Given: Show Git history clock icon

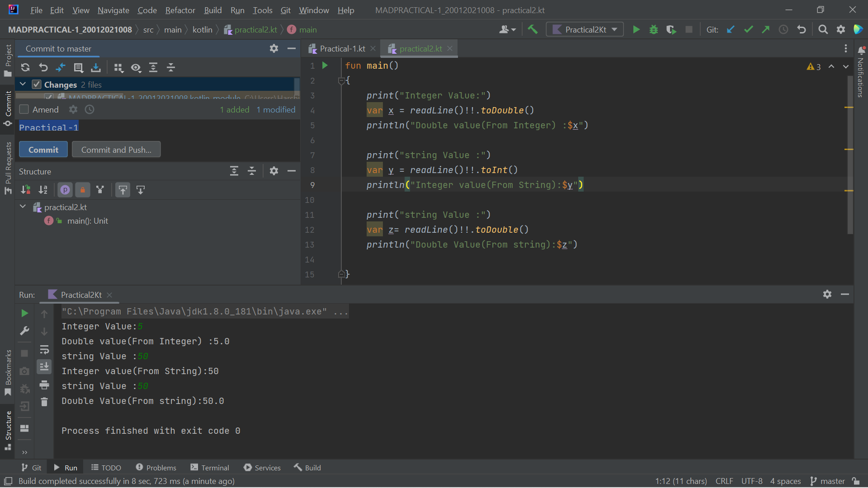Looking at the screenshot, I should click(x=783, y=30).
